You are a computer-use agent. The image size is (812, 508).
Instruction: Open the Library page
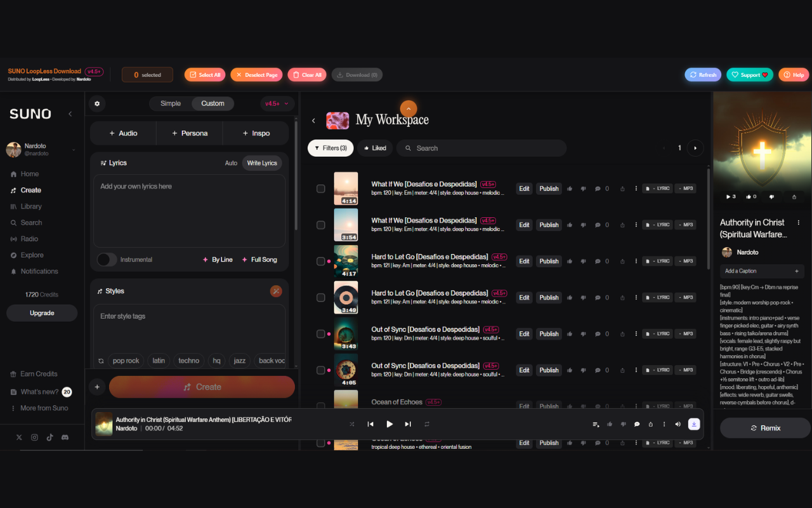tap(31, 206)
